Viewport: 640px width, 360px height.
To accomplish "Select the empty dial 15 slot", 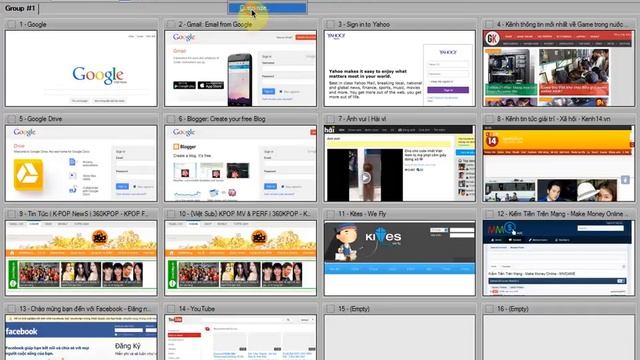I will click(400, 338).
